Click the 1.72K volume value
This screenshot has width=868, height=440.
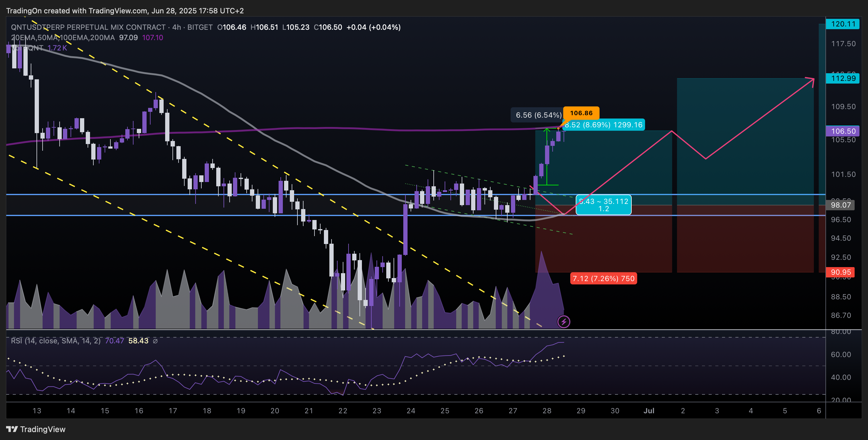[x=57, y=48]
